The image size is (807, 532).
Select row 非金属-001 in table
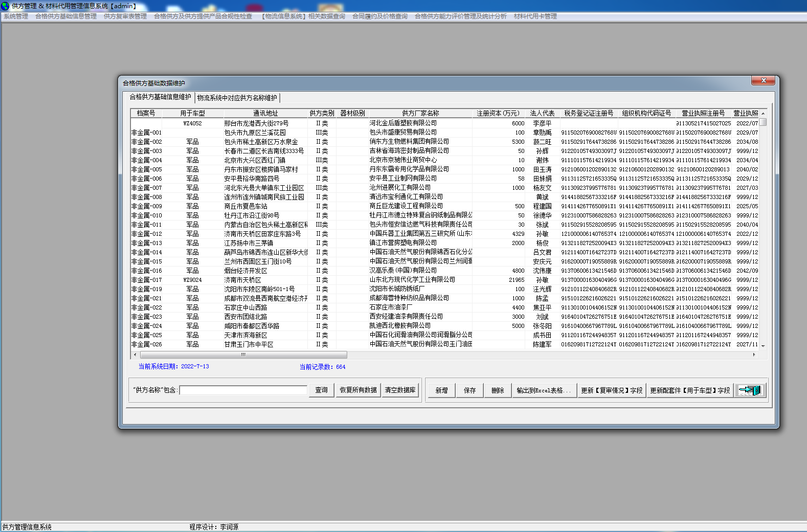tap(445, 132)
